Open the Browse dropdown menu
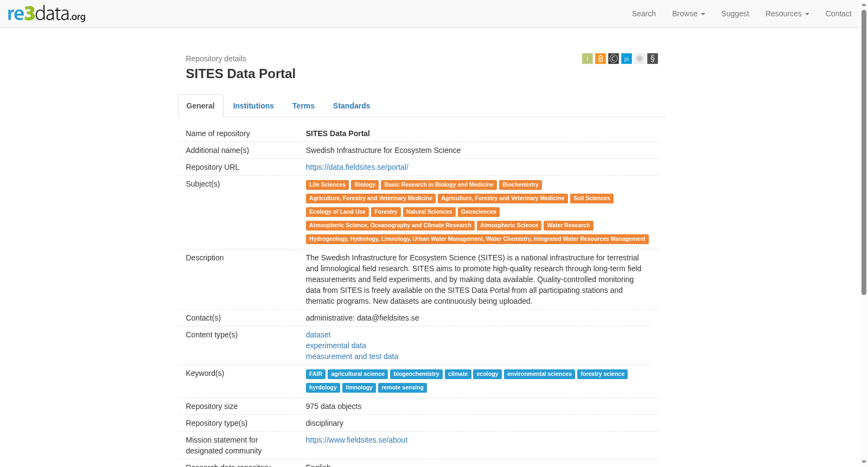Viewport: 868px width, 467px height. pyautogui.click(x=688, y=14)
